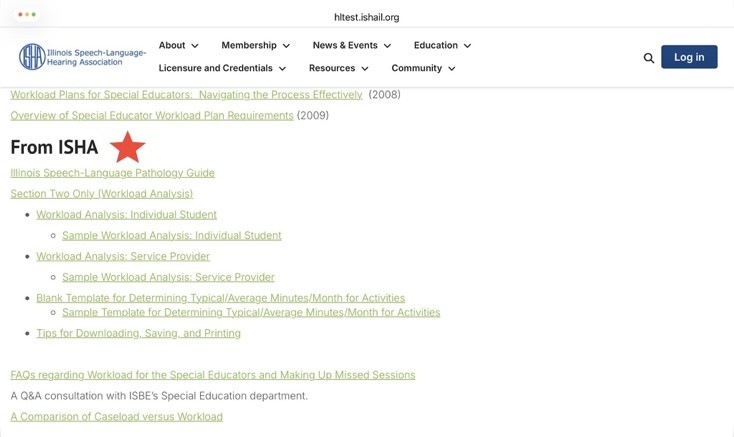Open the Licensure and Credentials menu
This screenshot has height=437, width=734.
point(222,68)
